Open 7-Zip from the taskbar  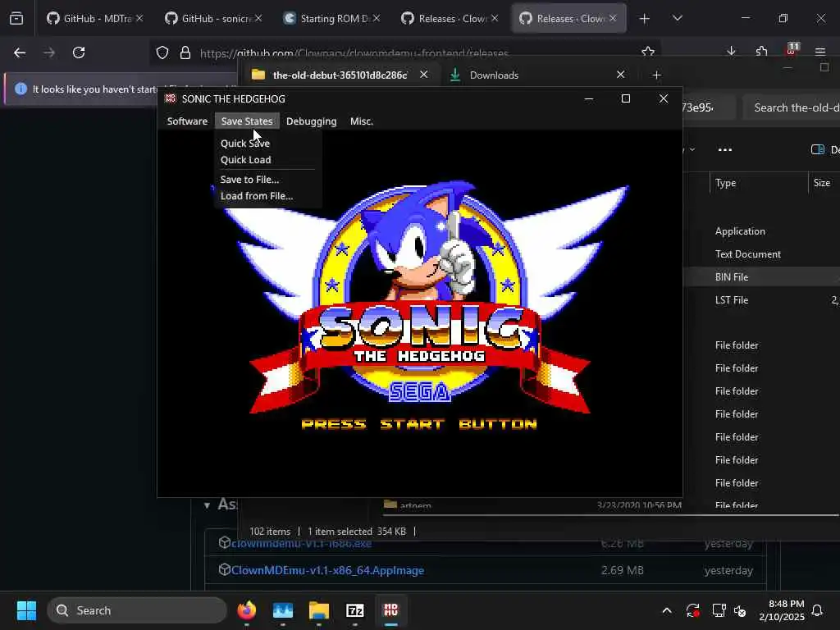coord(354,610)
